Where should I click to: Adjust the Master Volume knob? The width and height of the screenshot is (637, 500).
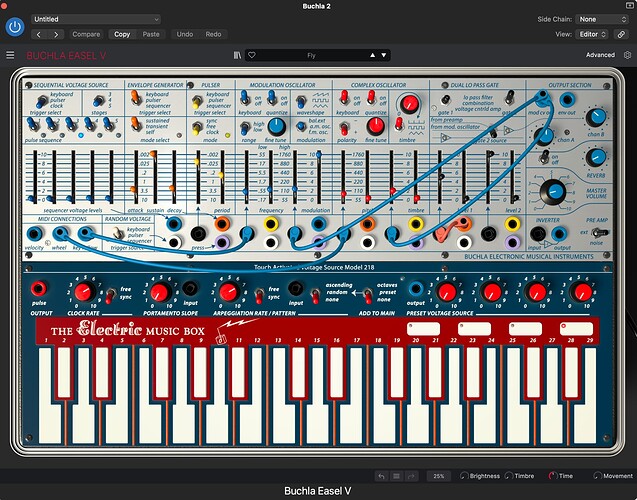(553, 192)
